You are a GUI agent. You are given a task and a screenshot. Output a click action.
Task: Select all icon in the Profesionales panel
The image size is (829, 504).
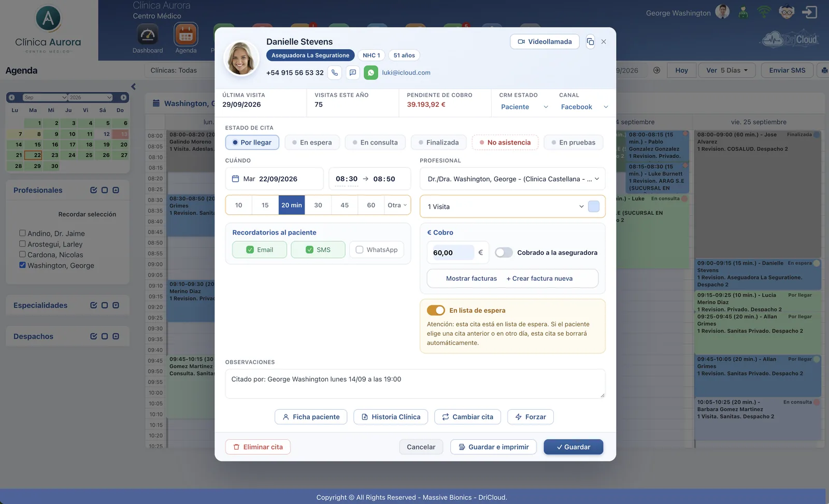pyautogui.click(x=94, y=190)
